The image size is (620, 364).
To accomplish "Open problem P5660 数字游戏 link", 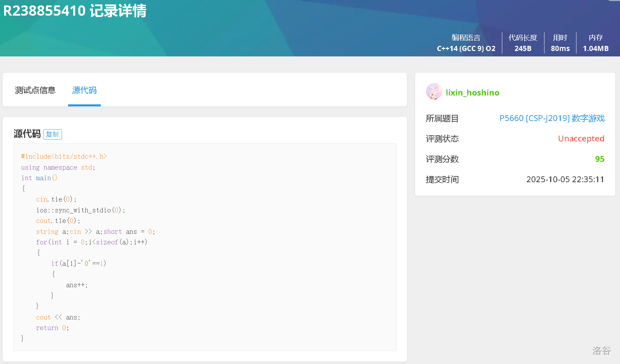I will click(552, 118).
